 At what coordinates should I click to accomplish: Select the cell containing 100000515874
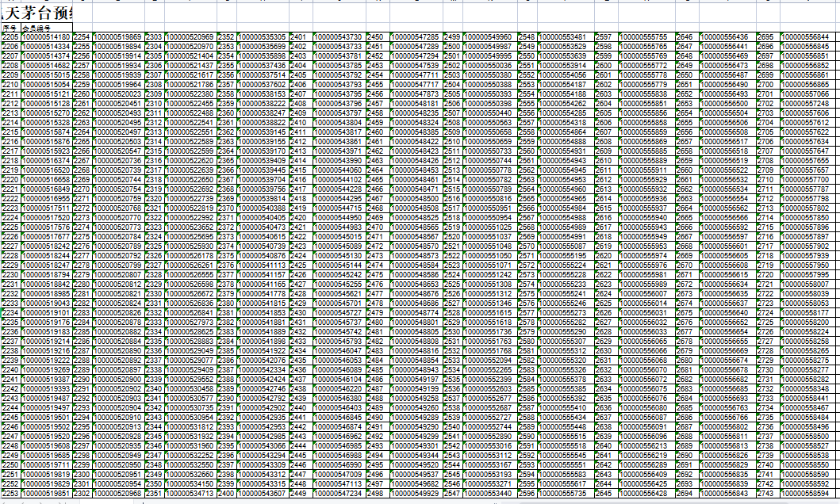[x=46, y=132]
